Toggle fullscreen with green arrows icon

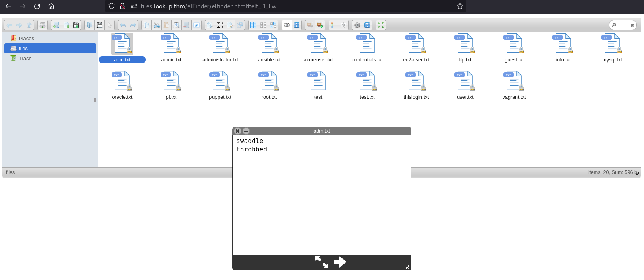[x=381, y=25]
